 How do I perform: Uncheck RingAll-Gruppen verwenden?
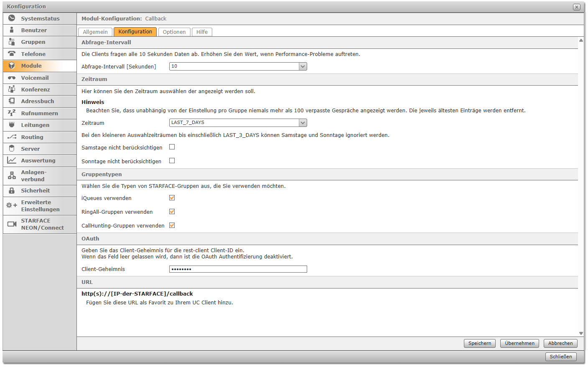172,212
